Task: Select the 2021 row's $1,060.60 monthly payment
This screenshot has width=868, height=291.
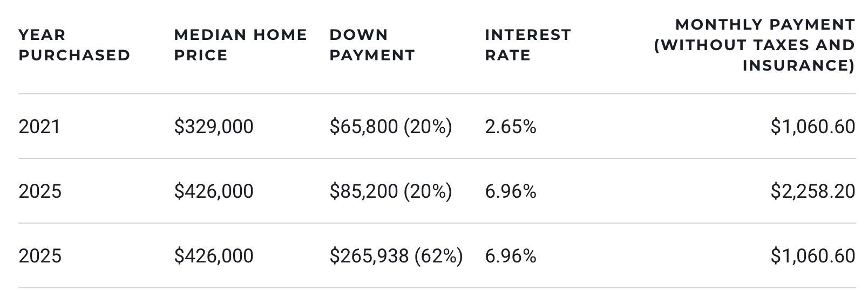Action: pos(812,127)
